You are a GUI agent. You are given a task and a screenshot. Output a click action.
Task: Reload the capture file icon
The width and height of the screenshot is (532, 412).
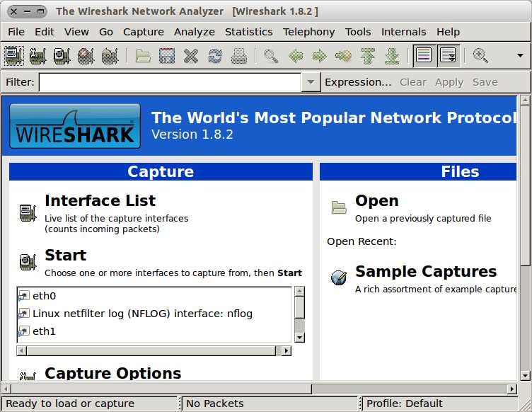(x=215, y=56)
